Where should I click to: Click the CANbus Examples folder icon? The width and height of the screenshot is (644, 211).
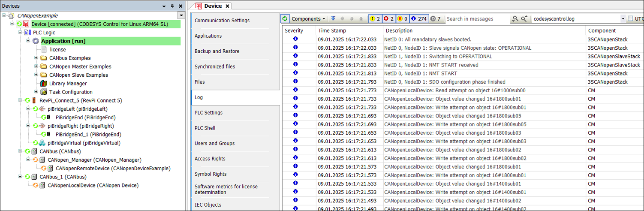click(x=44, y=58)
